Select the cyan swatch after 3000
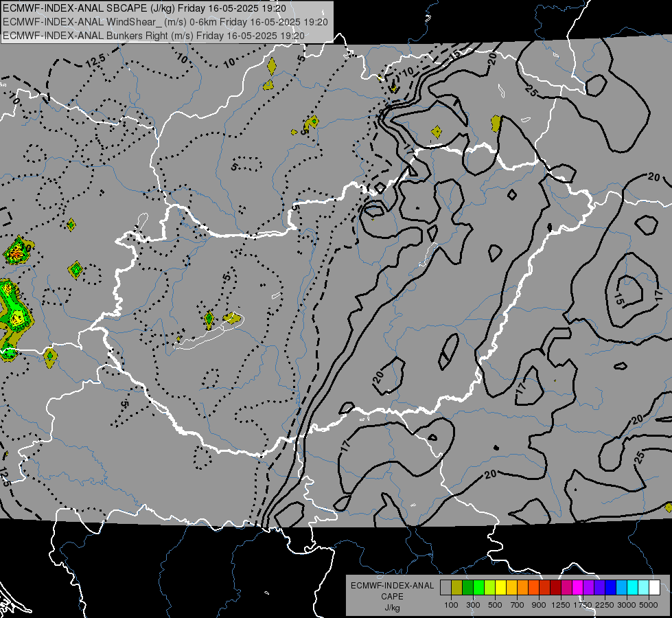 point(633,588)
